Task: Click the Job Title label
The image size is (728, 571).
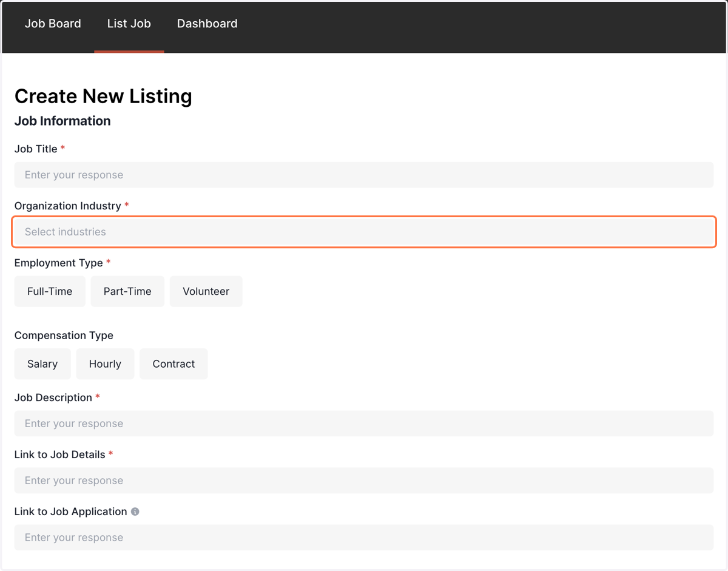Action: click(x=36, y=149)
